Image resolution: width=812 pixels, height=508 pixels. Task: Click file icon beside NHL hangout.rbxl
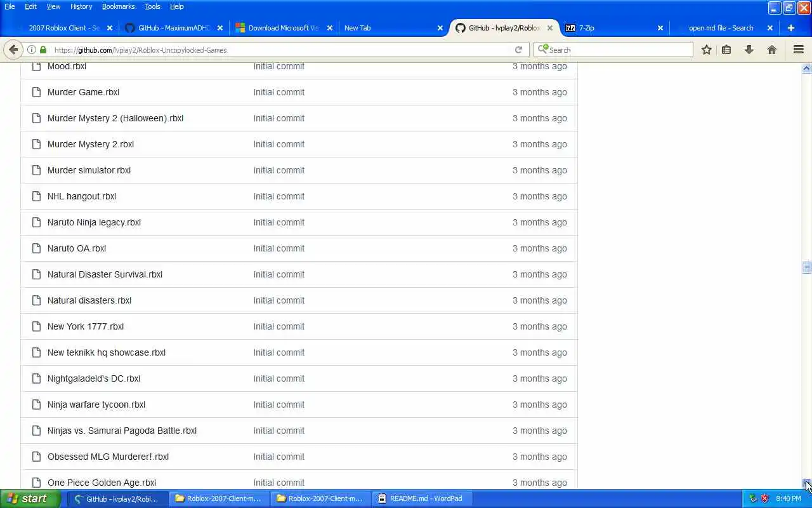point(36,196)
